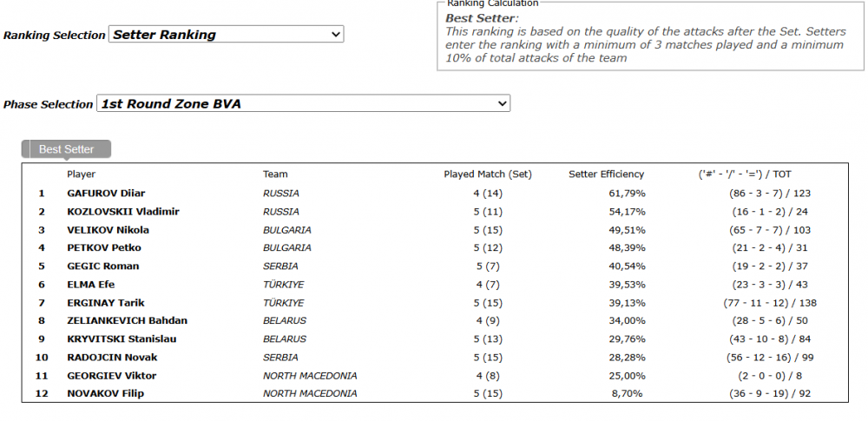
Task: Select VELIKOV Nikola in the ranking
Action: (x=108, y=230)
